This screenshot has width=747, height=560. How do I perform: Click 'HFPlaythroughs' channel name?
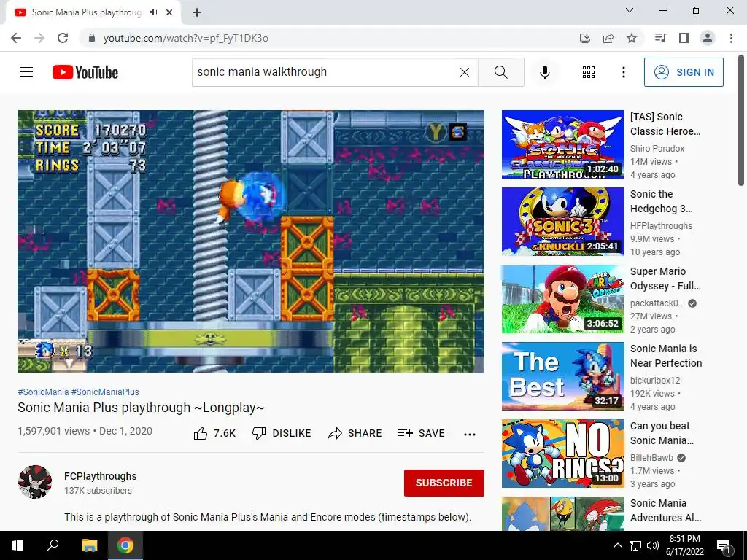pos(661,226)
